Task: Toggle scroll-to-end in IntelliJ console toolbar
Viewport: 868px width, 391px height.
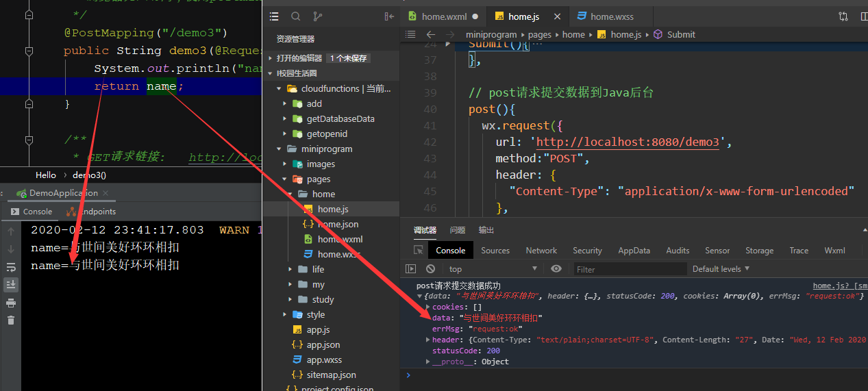Action: [11, 285]
